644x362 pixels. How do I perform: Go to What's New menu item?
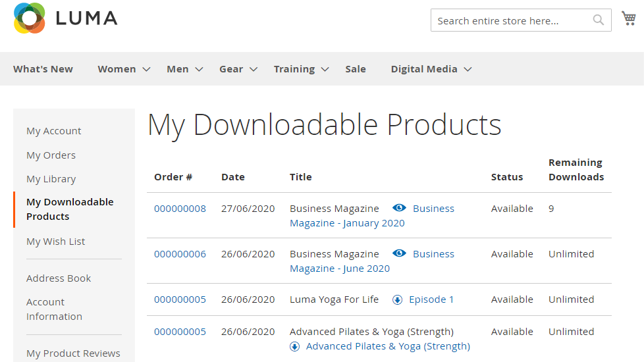(43, 69)
